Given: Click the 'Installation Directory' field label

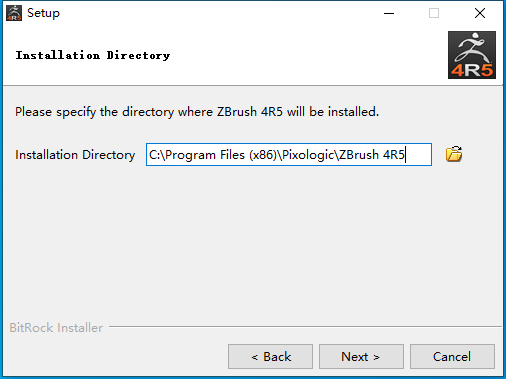Looking at the screenshot, I should 75,155.
